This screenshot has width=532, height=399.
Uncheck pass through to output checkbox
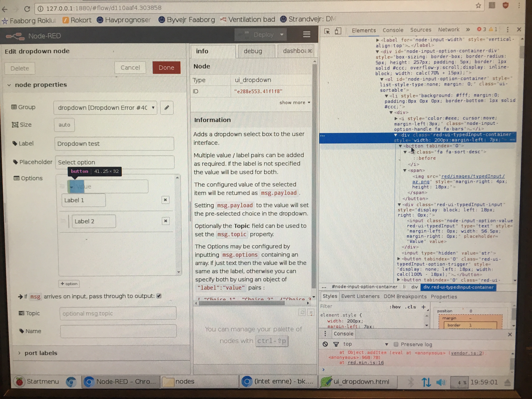point(159,296)
